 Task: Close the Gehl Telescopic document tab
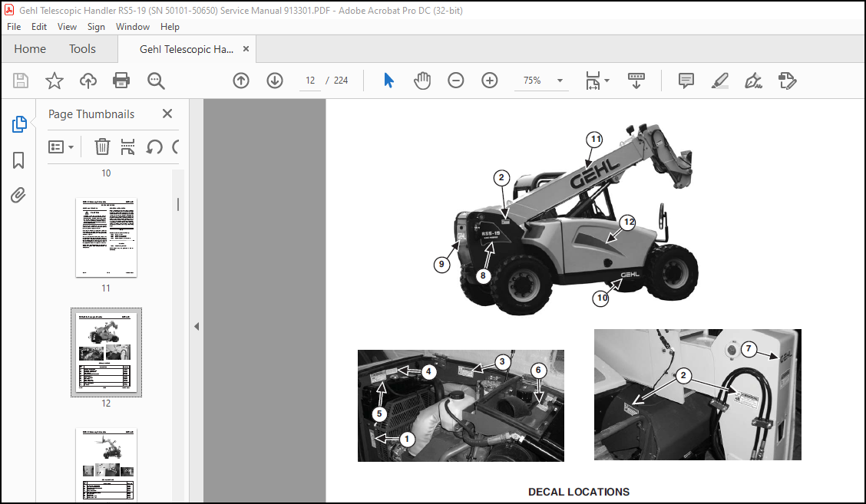pyautogui.click(x=246, y=48)
